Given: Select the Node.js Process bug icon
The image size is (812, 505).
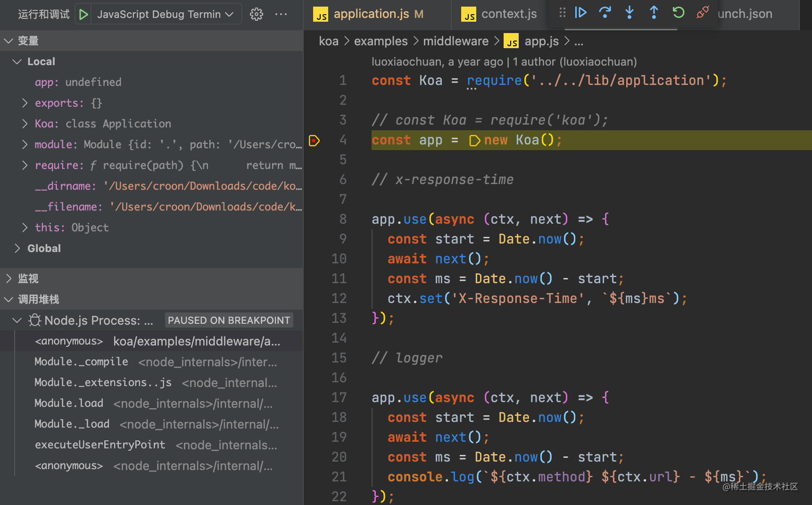Looking at the screenshot, I should tap(34, 320).
